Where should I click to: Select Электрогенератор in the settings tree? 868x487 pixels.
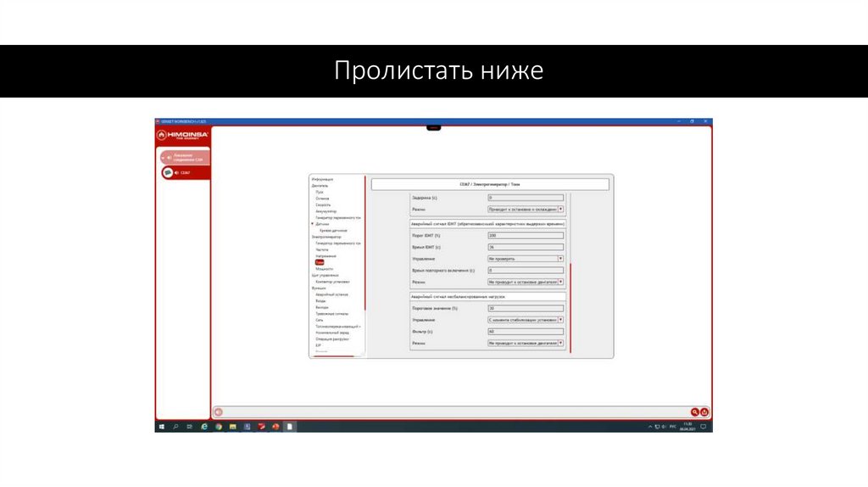click(326, 237)
